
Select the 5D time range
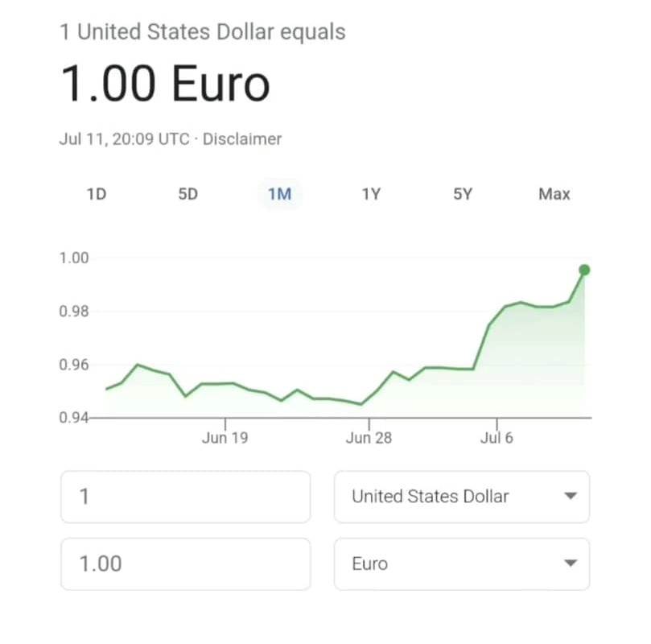(x=187, y=194)
